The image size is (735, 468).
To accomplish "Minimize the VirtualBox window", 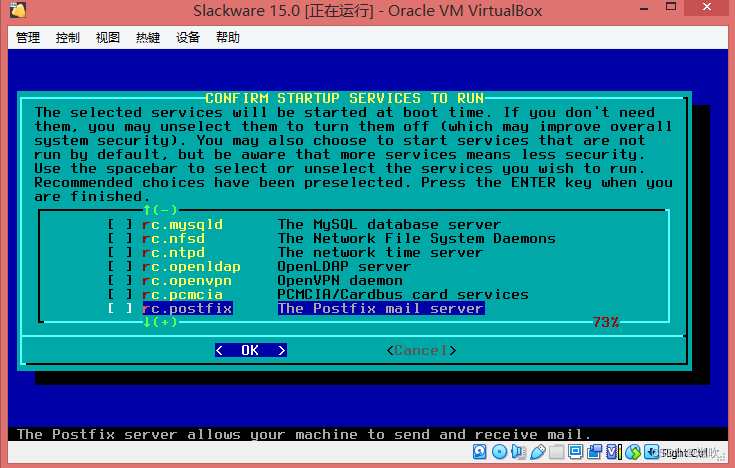I will click(644, 8).
